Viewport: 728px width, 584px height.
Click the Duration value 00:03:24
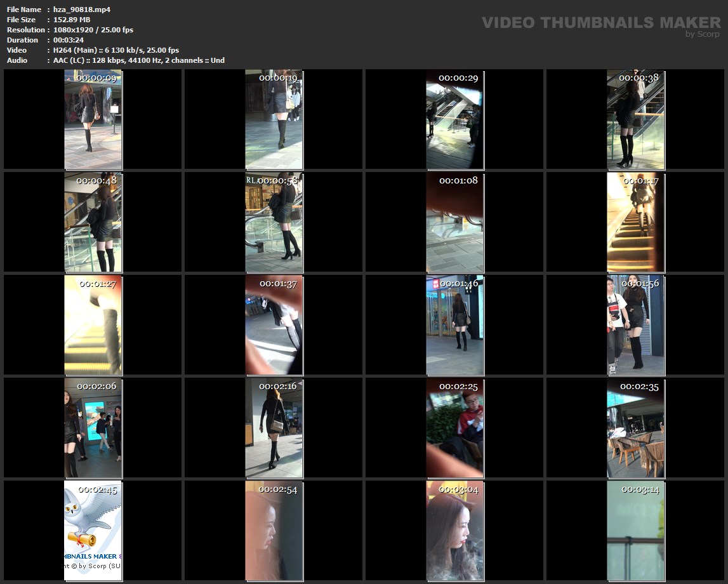click(69, 40)
